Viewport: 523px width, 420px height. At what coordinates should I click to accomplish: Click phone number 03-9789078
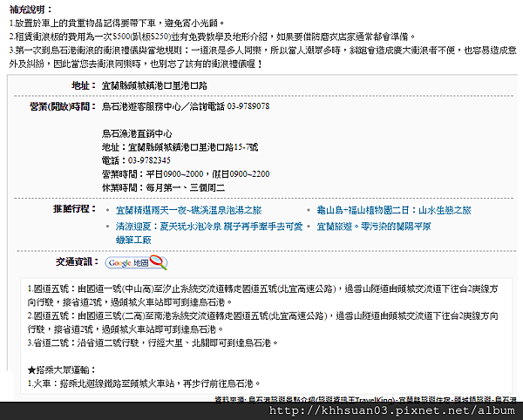(x=248, y=106)
